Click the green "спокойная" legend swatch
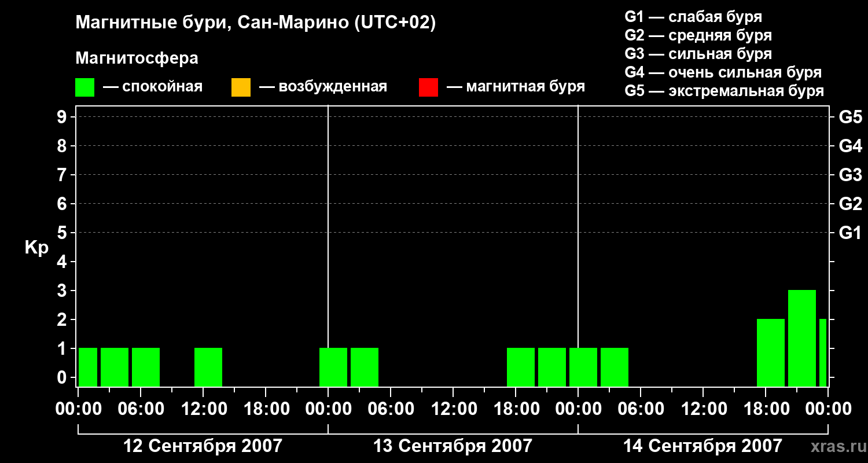Viewport: 868px width, 463px height. (x=84, y=87)
